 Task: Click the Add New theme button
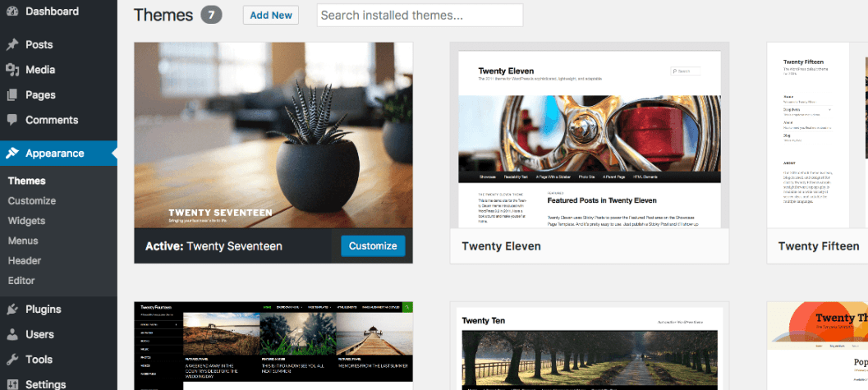tap(271, 15)
